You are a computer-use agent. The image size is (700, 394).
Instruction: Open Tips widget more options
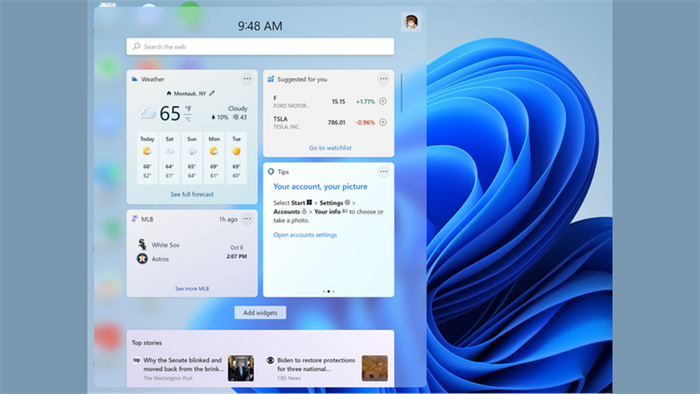[383, 172]
